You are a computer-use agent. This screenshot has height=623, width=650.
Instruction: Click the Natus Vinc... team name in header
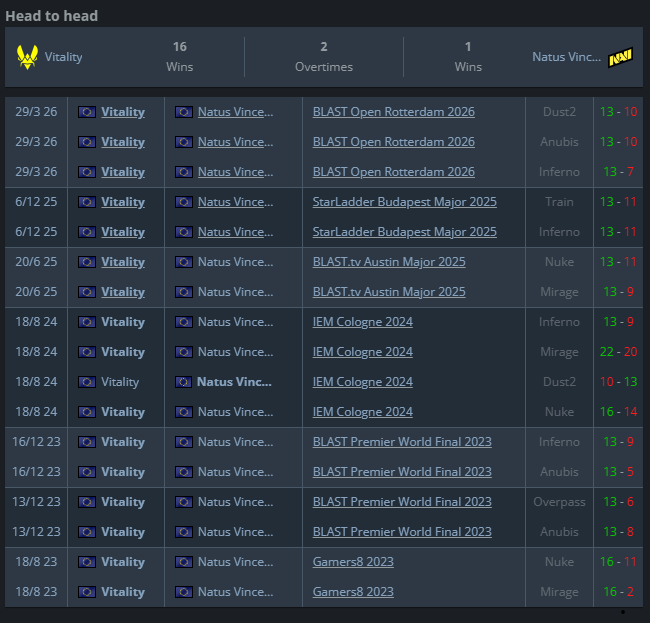point(566,57)
